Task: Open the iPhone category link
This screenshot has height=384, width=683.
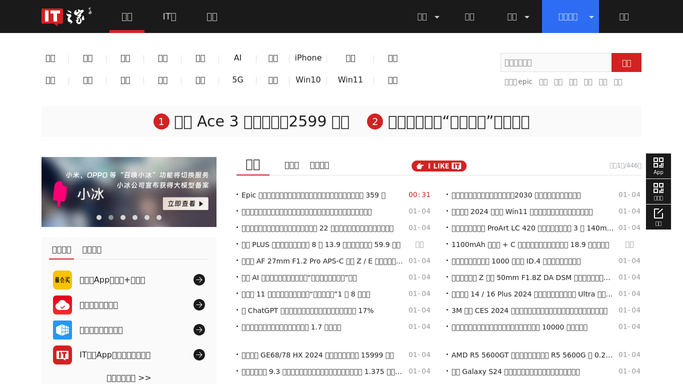Action: tap(308, 58)
